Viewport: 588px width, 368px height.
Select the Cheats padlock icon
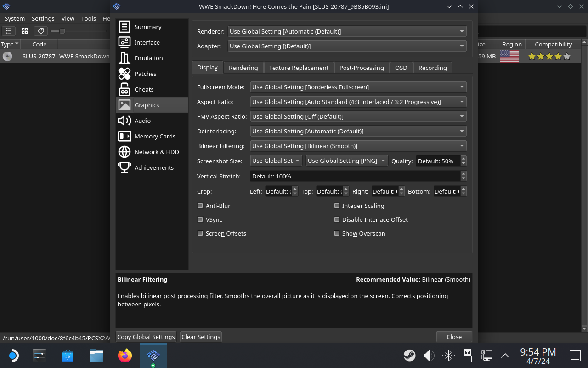(x=124, y=89)
